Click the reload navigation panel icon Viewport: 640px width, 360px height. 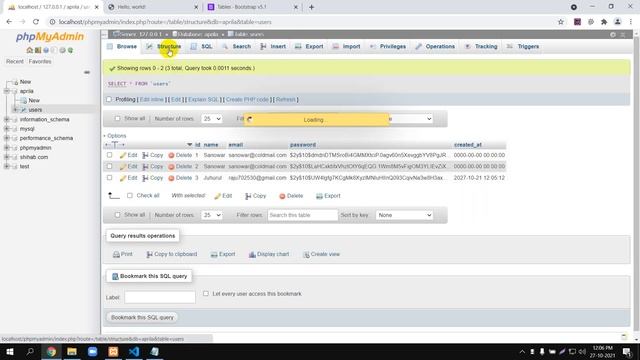(x=70, y=50)
